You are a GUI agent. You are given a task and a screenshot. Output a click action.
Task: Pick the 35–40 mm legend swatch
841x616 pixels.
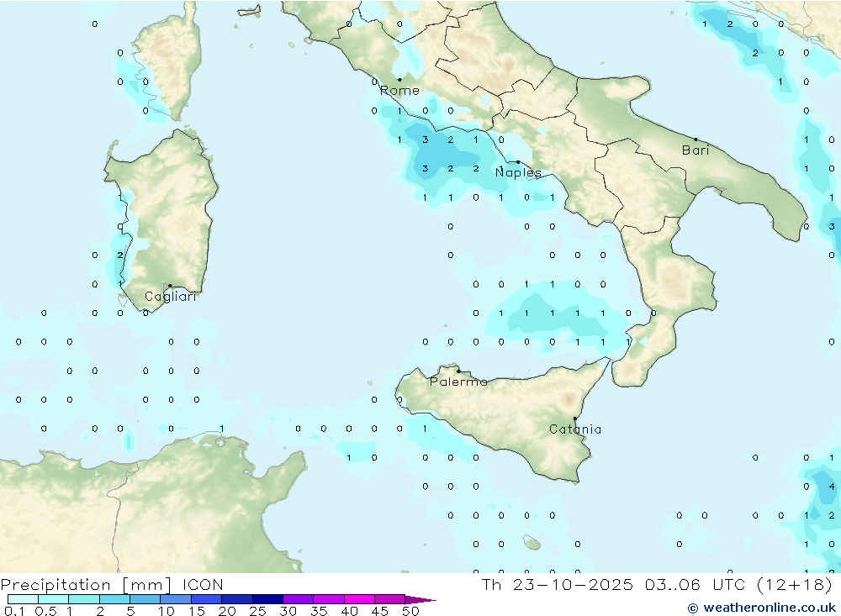pos(329,599)
